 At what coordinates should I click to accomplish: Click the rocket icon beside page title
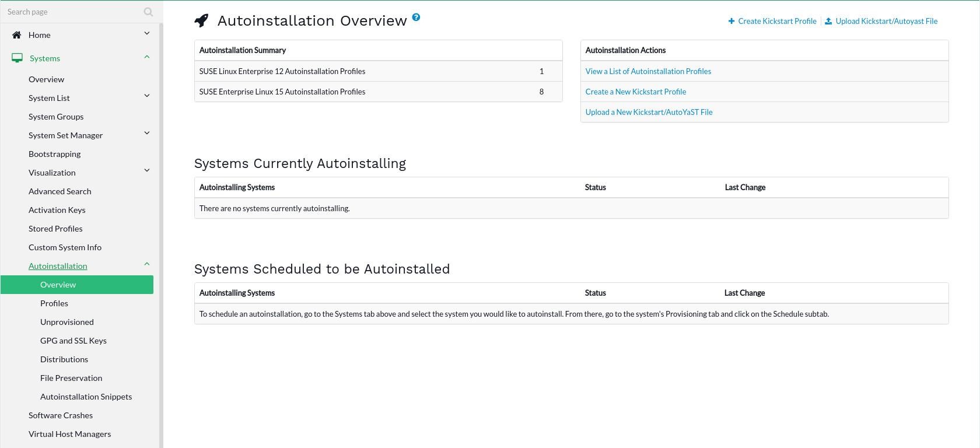[201, 20]
